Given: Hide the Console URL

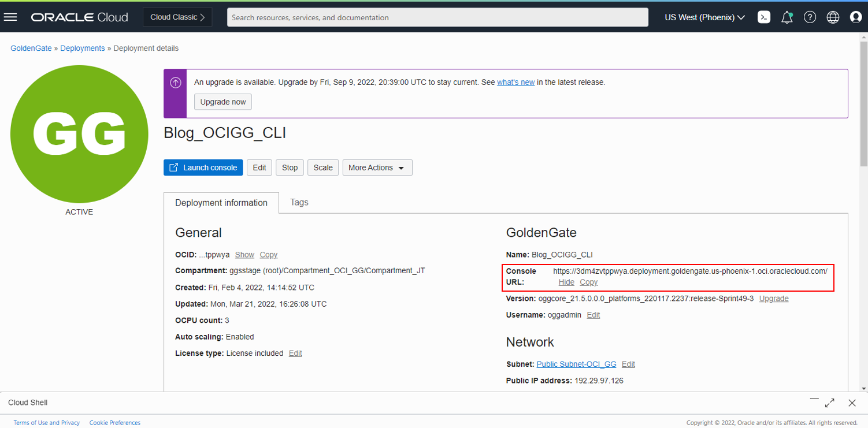Looking at the screenshot, I should (x=566, y=282).
